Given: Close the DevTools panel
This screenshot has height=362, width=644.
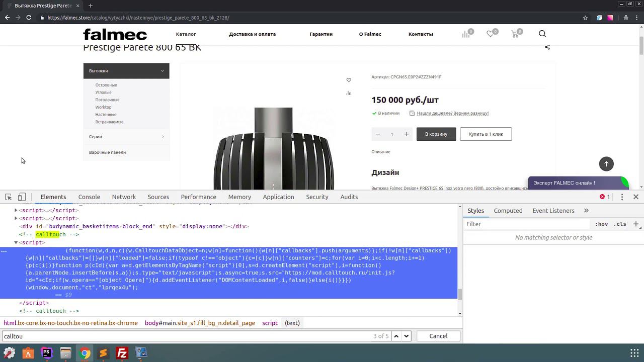Looking at the screenshot, I should click(636, 197).
